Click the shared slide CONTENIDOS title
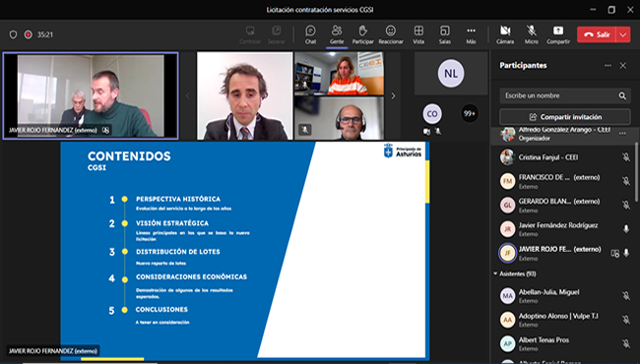Viewport: 640px width, 364px height. pyautogui.click(x=129, y=156)
